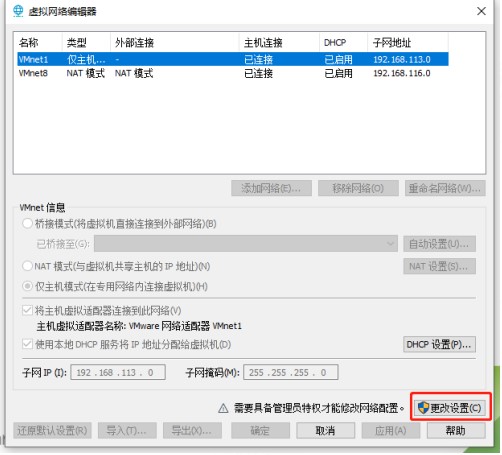Click VMnet1 type 仅主机 cell
This screenshot has height=455, width=502.
point(86,59)
